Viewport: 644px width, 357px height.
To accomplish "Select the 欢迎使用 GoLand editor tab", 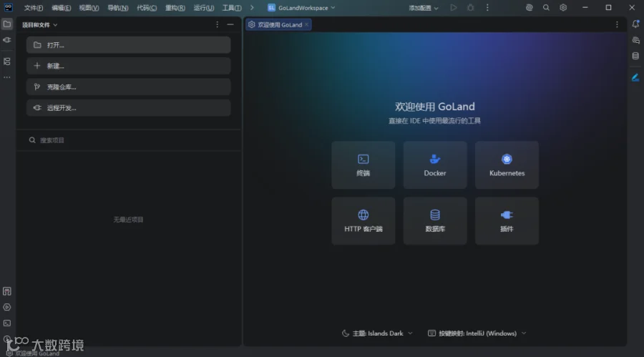I will tap(278, 24).
